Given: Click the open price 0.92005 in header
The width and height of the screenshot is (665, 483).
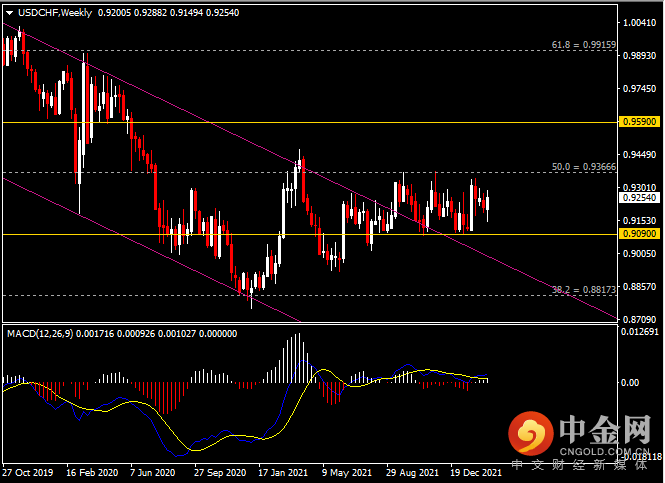Looking at the screenshot, I should (x=115, y=13).
